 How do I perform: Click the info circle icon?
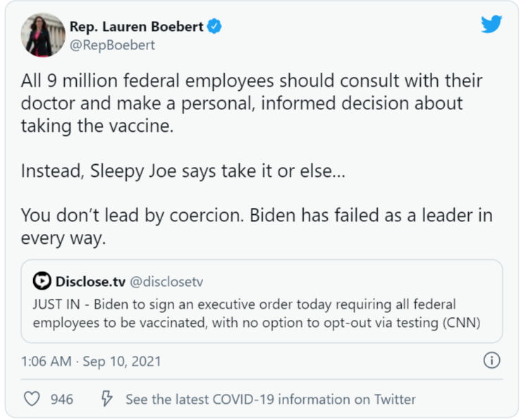pos(491,361)
